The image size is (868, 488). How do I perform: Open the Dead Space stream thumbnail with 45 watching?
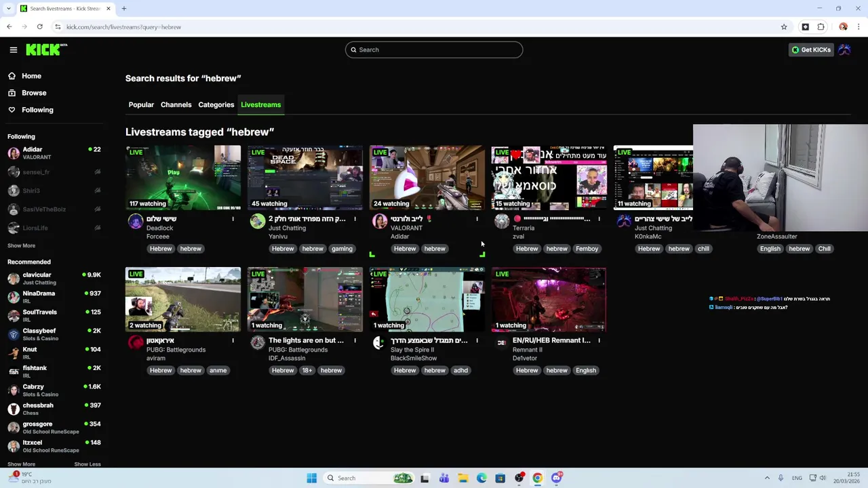305,178
